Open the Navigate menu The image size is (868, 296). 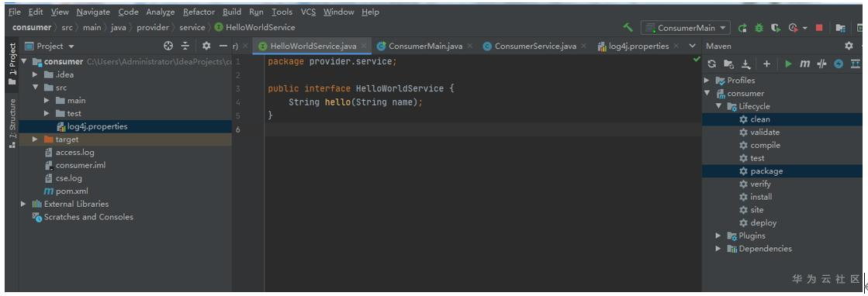93,12
